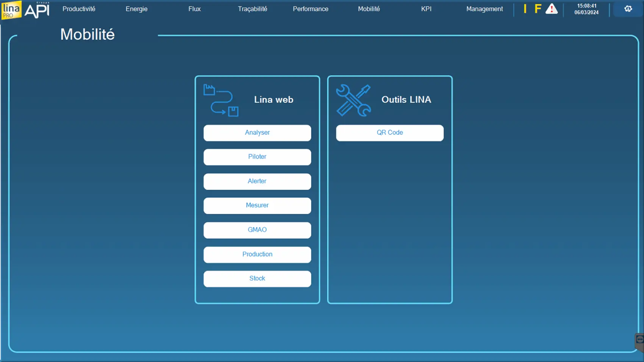Click the Outils LINA wrench icon
Image resolution: width=644 pixels, height=362 pixels.
click(x=353, y=100)
